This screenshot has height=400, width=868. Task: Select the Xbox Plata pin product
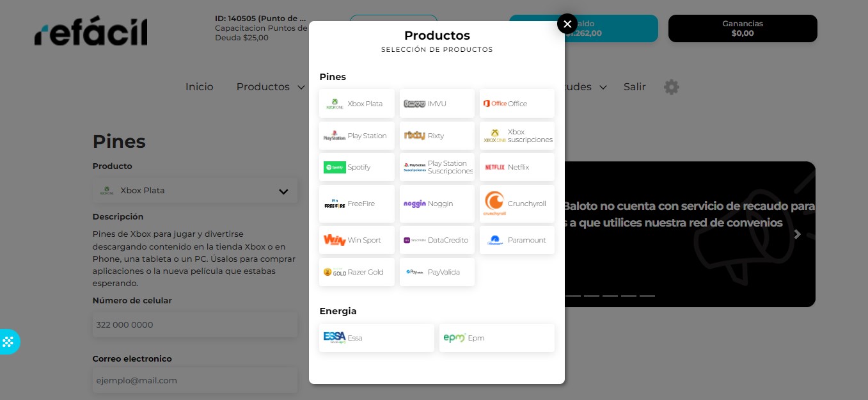pos(357,104)
